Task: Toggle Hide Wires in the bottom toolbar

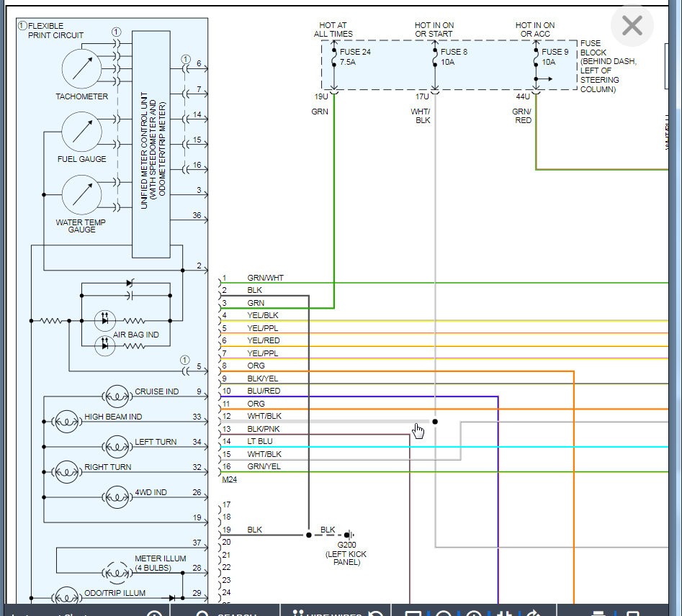Action: (328, 613)
